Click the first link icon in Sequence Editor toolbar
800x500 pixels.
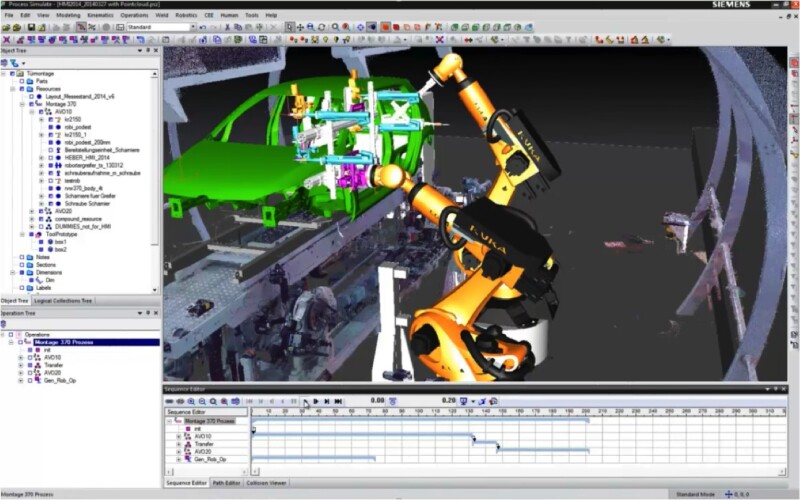pyautogui.click(x=169, y=402)
